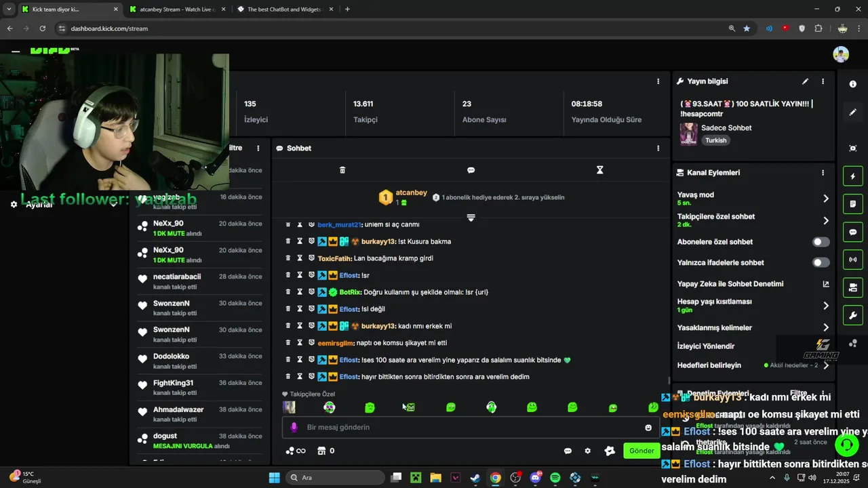
Task: Timeout eemirsglim using the hourglass icon
Action: 300,343
